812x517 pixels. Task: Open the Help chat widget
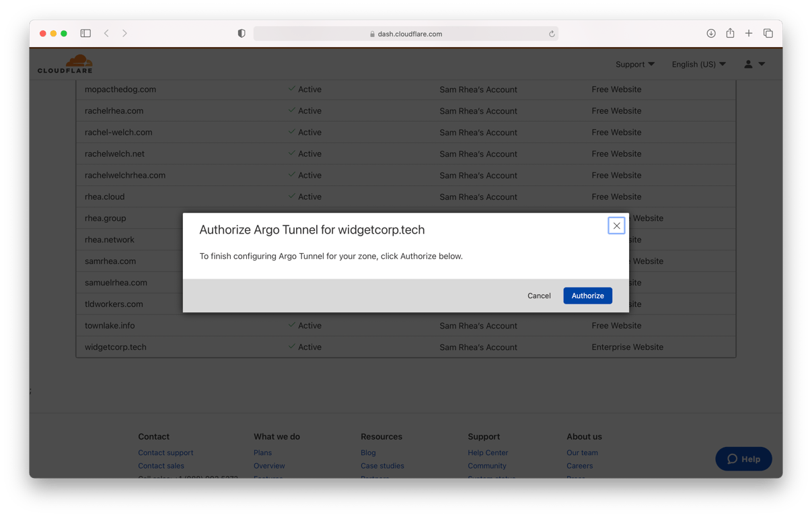point(743,459)
